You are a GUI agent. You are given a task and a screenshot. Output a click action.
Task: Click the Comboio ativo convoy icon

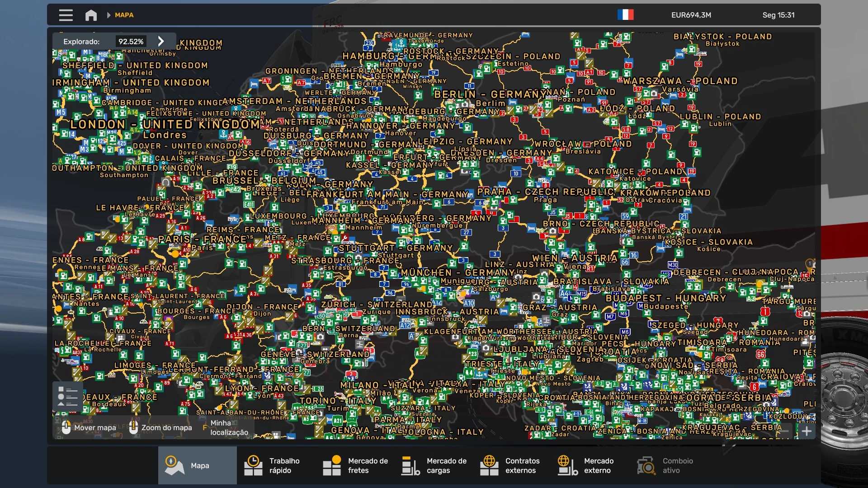point(646,465)
